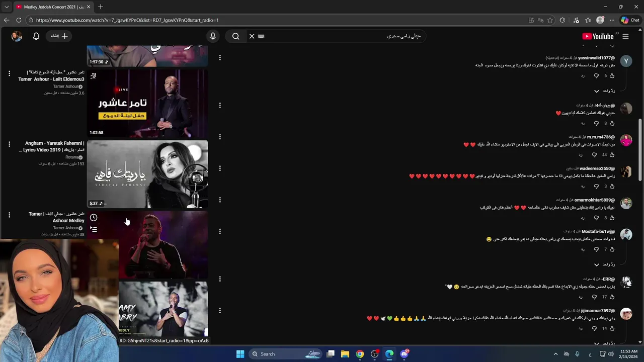Image resolution: width=644 pixels, height=362 pixels.
Task: Refresh the page in the browser
Action: click(x=19, y=20)
